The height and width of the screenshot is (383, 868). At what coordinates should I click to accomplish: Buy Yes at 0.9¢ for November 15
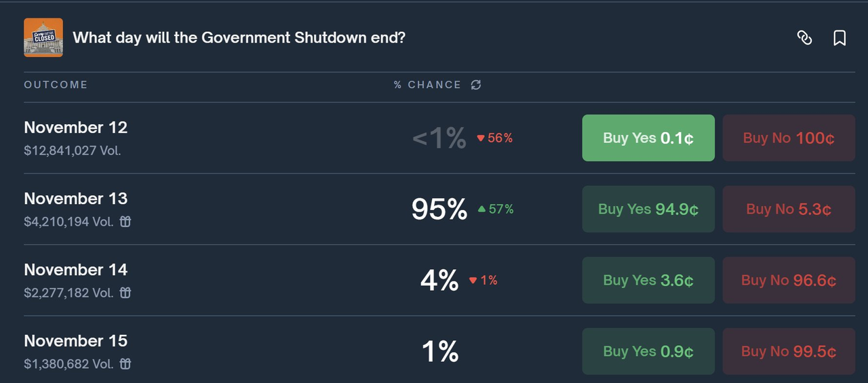tap(648, 351)
